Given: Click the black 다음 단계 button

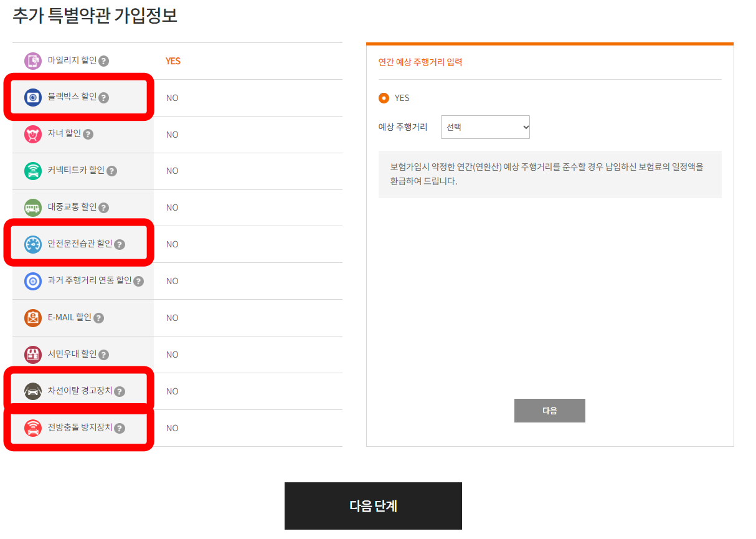Looking at the screenshot, I should (373, 505).
